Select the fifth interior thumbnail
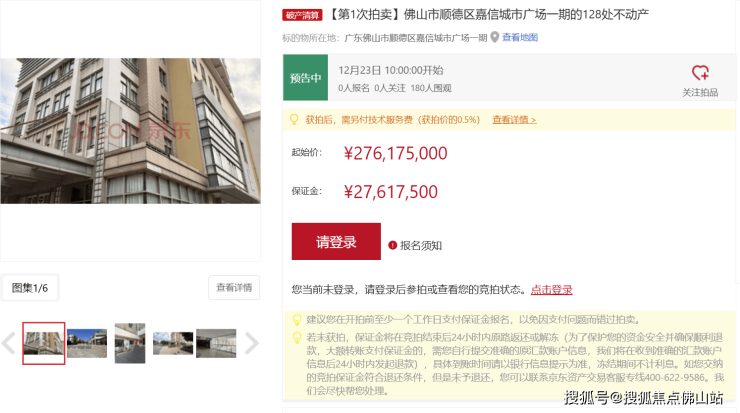Screen dimensions: 740x413 [216, 343]
